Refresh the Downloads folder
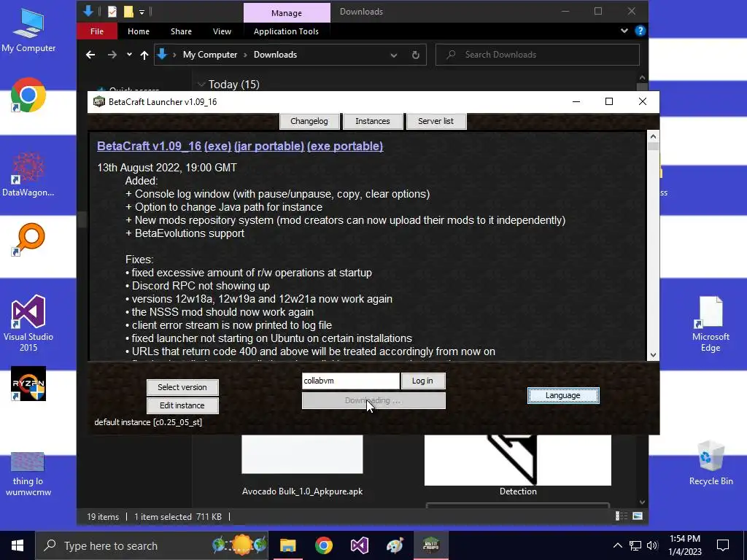747x560 pixels. coord(415,55)
